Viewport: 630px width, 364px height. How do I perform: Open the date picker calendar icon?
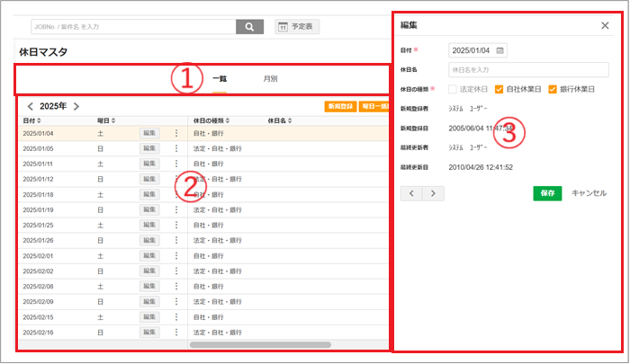[x=500, y=50]
